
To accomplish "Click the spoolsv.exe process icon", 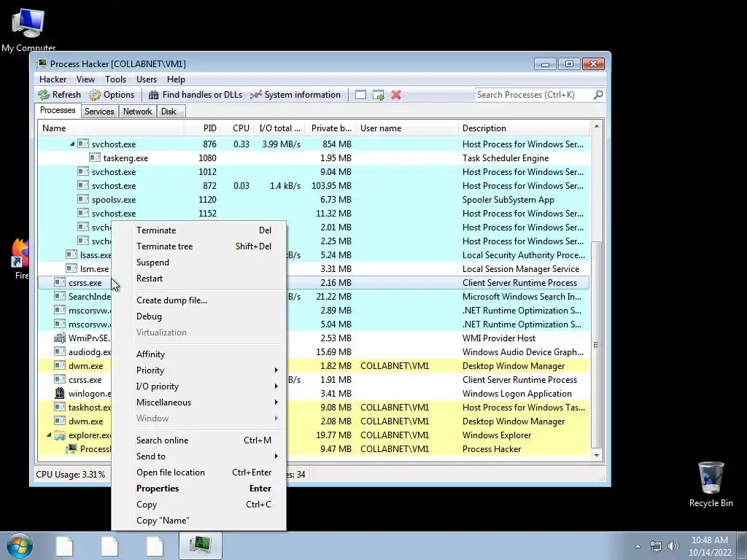I will (x=83, y=199).
